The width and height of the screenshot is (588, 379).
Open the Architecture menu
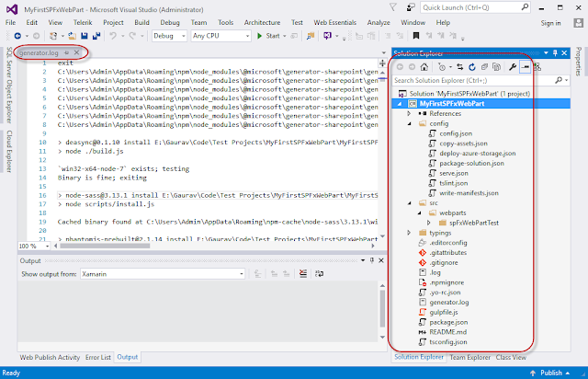click(262, 22)
